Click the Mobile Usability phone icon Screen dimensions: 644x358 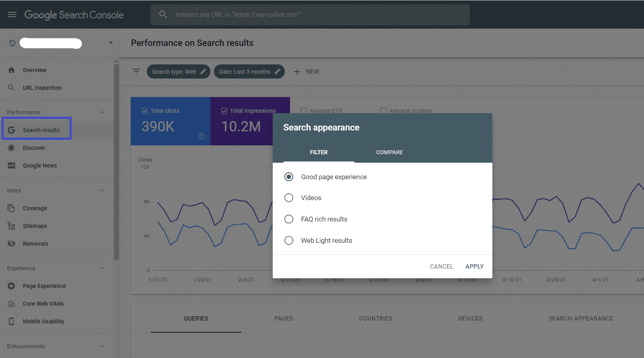click(x=11, y=321)
